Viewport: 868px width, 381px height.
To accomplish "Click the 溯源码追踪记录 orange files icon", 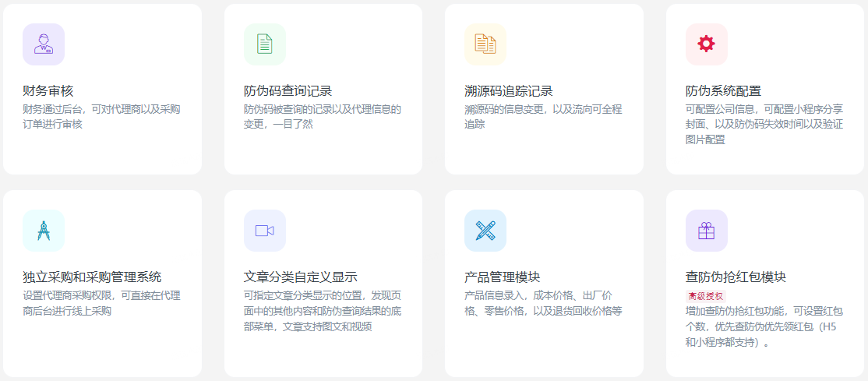I will [x=485, y=44].
